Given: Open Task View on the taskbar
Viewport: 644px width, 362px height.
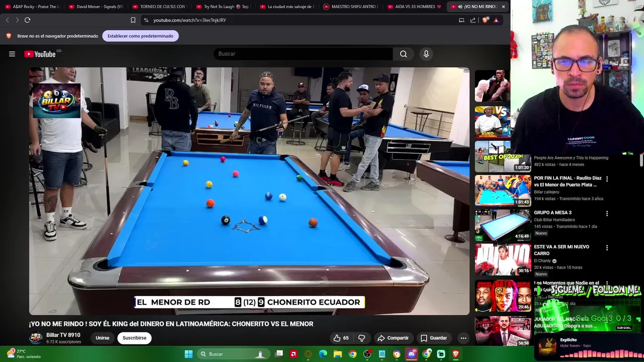Looking at the screenshot, I should (x=279, y=354).
